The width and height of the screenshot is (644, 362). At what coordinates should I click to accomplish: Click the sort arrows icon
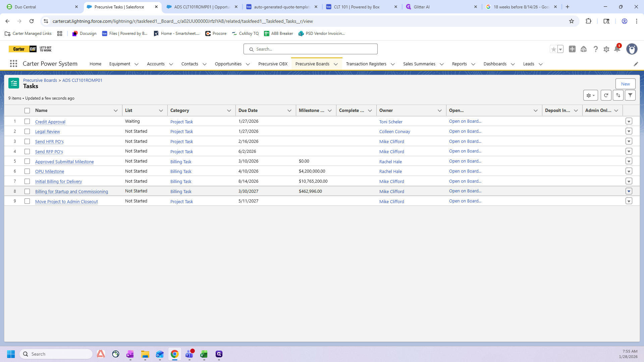pos(618,96)
